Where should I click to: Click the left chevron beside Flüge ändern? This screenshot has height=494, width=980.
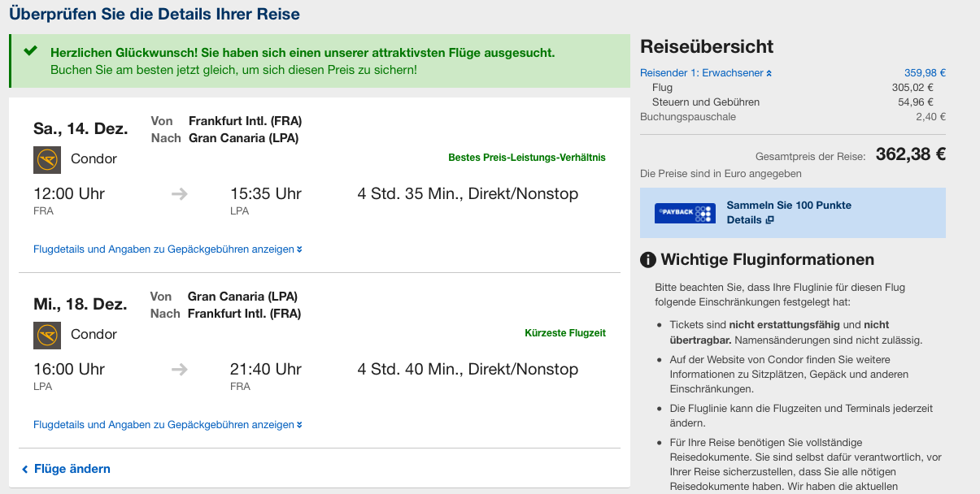pos(25,470)
